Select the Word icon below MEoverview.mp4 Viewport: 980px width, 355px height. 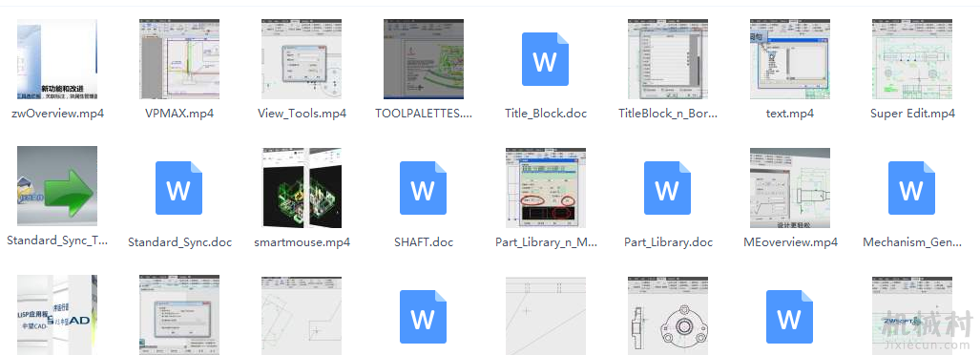(x=789, y=316)
